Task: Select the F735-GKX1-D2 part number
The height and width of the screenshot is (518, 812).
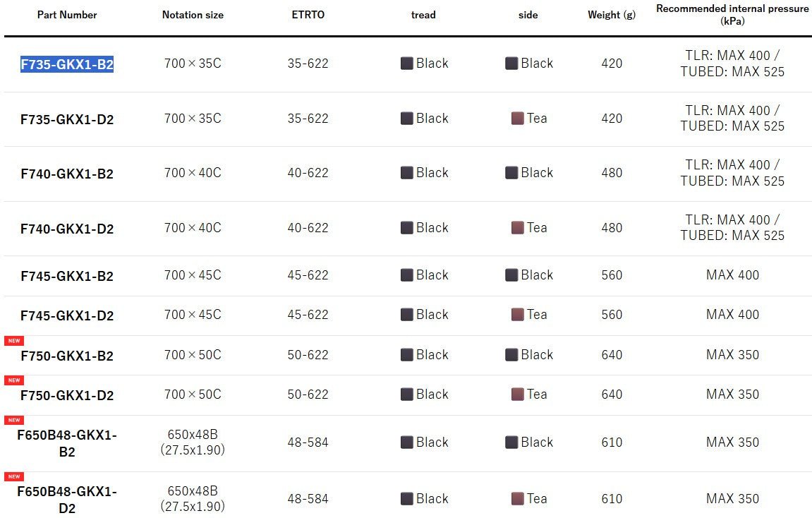Action: click(67, 119)
